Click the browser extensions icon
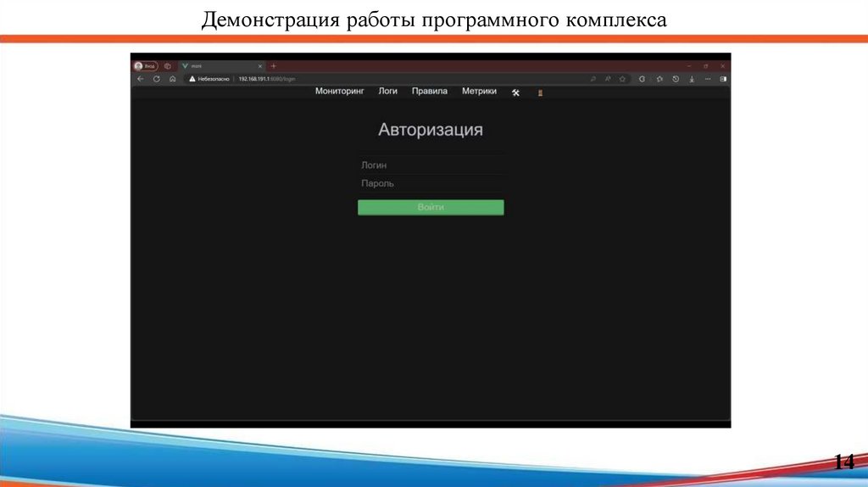The height and width of the screenshot is (487, 868). pos(643,79)
